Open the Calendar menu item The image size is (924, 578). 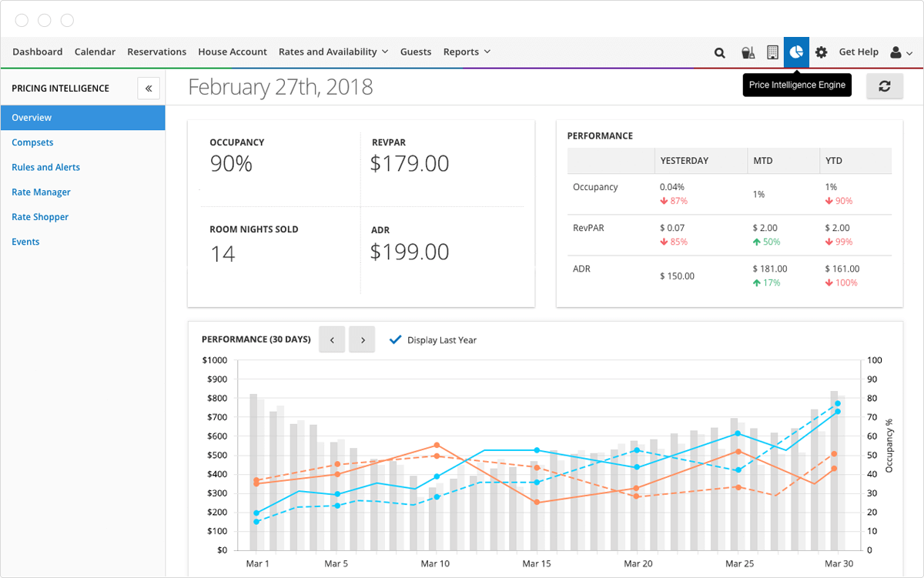[x=95, y=52]
